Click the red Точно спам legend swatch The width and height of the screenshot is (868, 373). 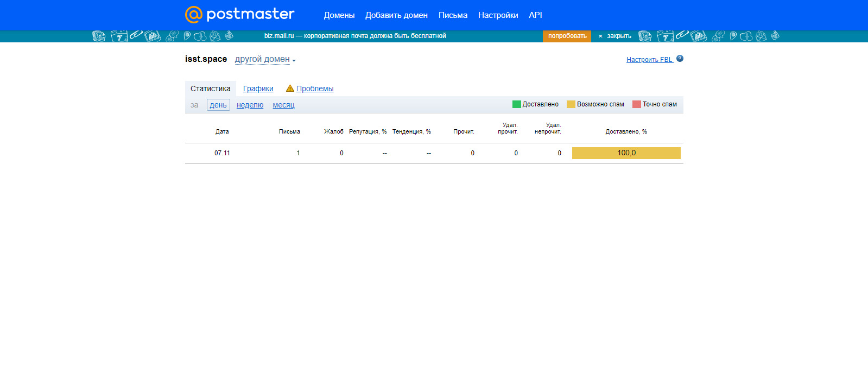636,104
